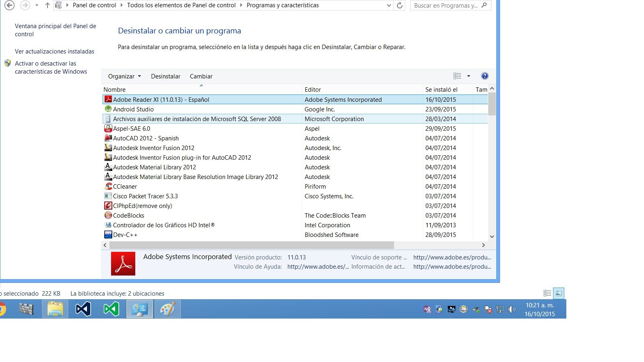The height and width of the screenshot is (362, 644).
Task: Select the AutoCAD 2012 - Spanish row
Action: [x=146, y=138]
